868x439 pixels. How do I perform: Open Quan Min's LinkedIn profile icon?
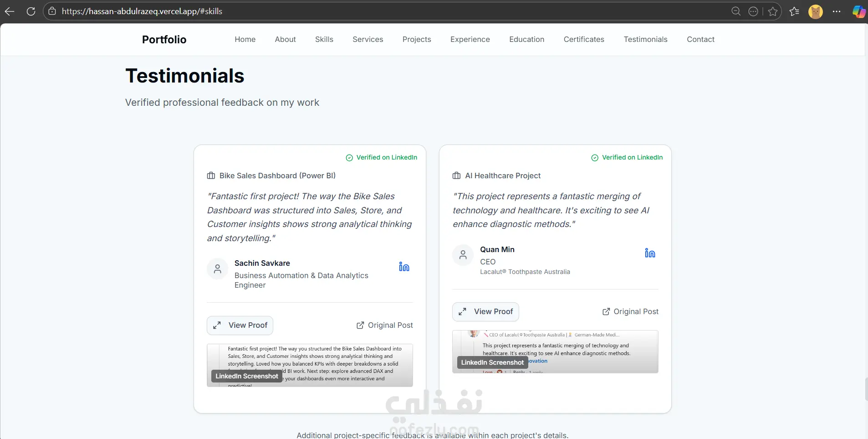click(650, 253)
